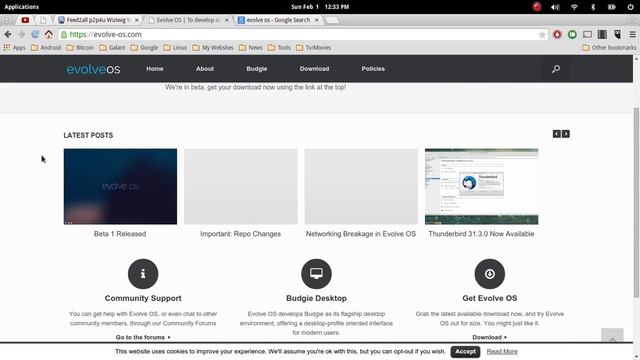Show previous posts with left carousel arrow
The width and height of the screenshot is (640, 360).
(556, 134)
